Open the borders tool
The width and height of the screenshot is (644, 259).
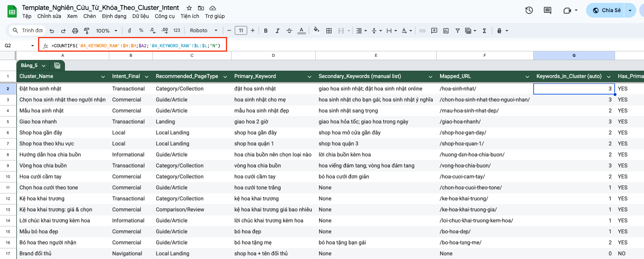coord(329,31)
